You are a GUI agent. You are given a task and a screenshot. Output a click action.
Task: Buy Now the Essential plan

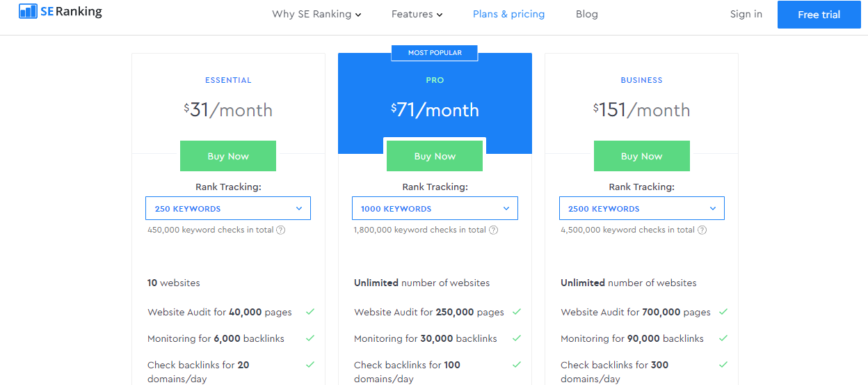pyautogui.click(x=228, y=156)
